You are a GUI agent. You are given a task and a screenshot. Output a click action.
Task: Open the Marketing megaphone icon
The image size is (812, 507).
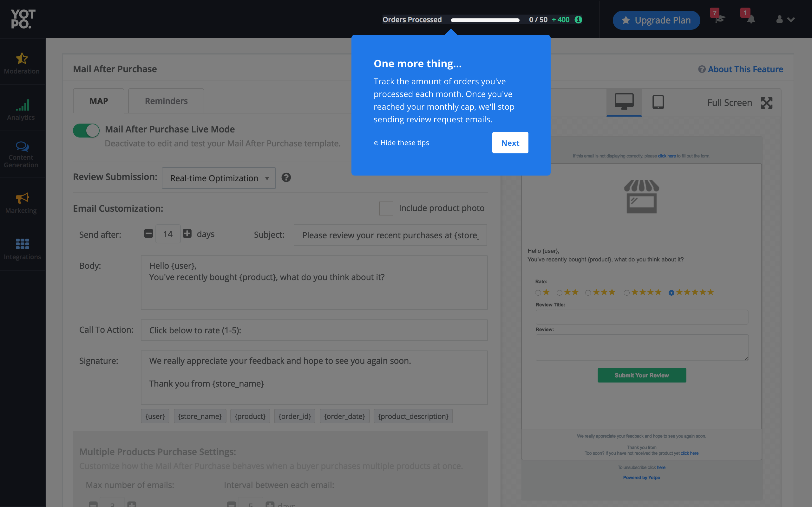point(22,198)
